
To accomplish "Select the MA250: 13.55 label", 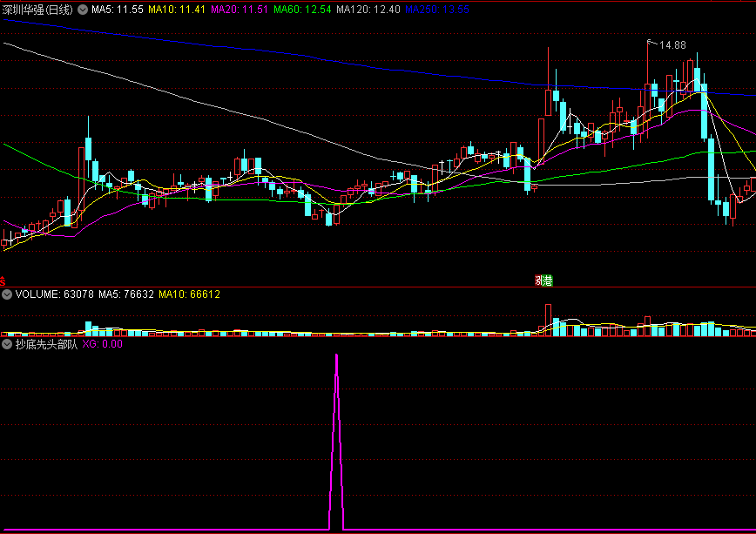I will click(437, 10).
